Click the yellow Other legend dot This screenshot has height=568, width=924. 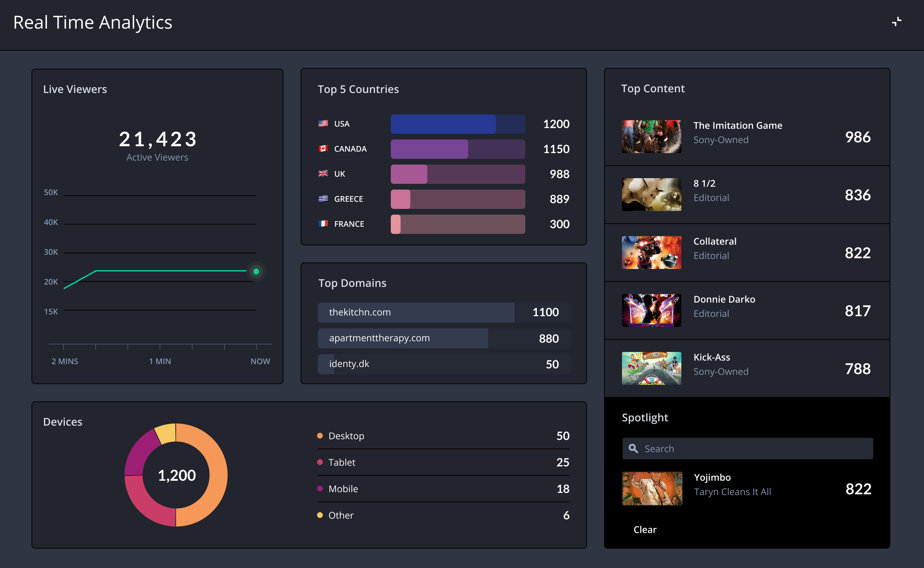pos(320,515)
